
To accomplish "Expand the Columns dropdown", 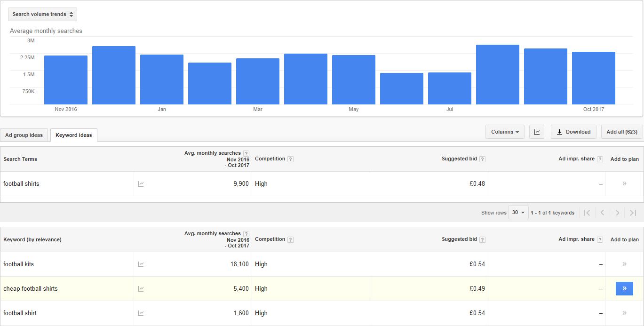I will (x=505, y=132).
